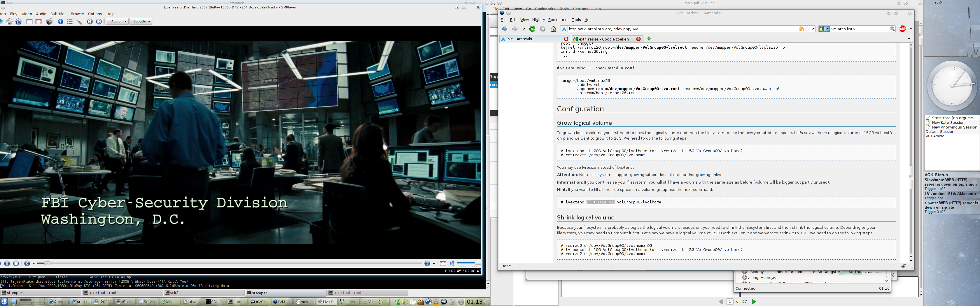
Task: Open the SMPlayer playlist icon
Action: click(70, 22)
